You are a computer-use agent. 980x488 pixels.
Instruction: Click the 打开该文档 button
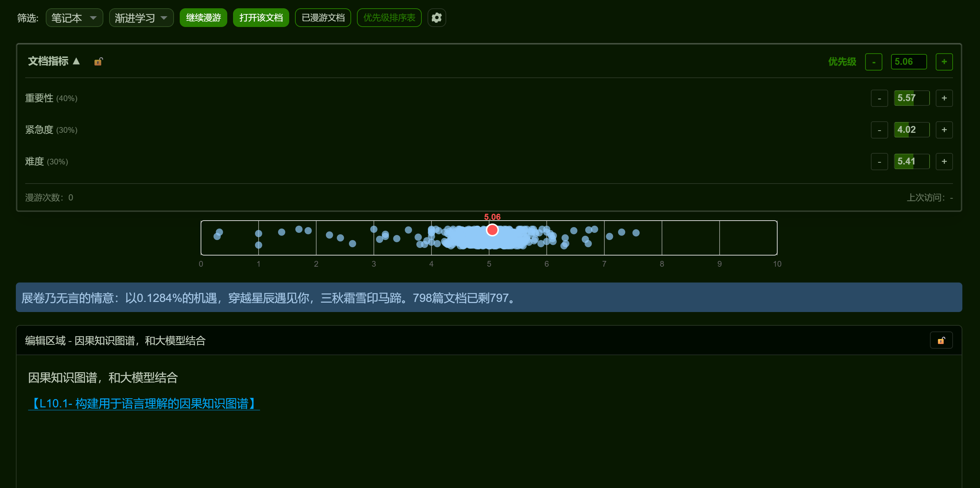pyautogui.click(x=261, y=18)
